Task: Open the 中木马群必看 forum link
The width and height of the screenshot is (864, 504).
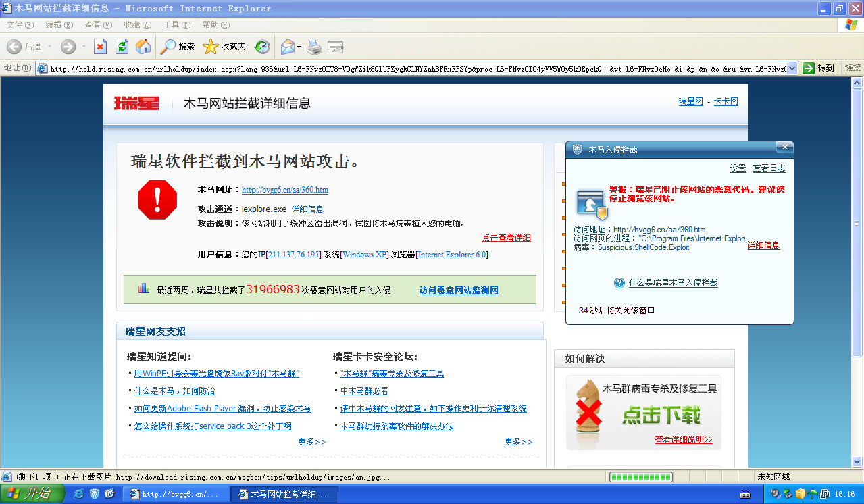Action: click(365, 391)
